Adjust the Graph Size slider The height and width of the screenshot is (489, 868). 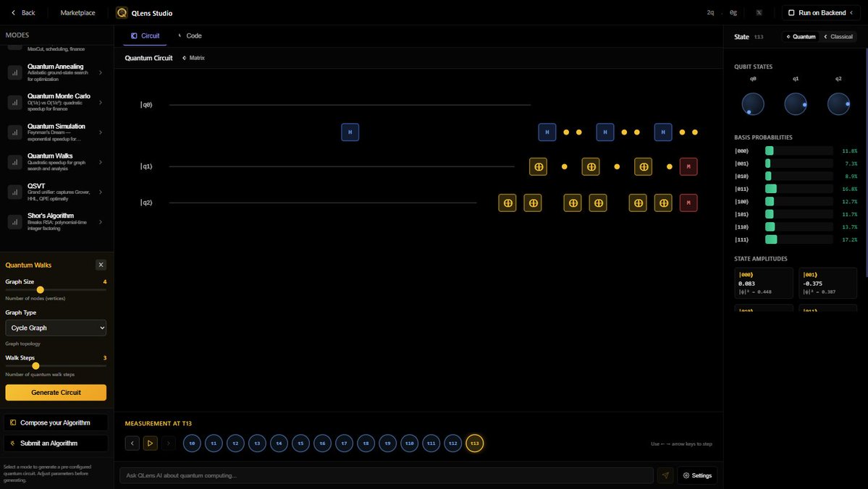point(56,290)
